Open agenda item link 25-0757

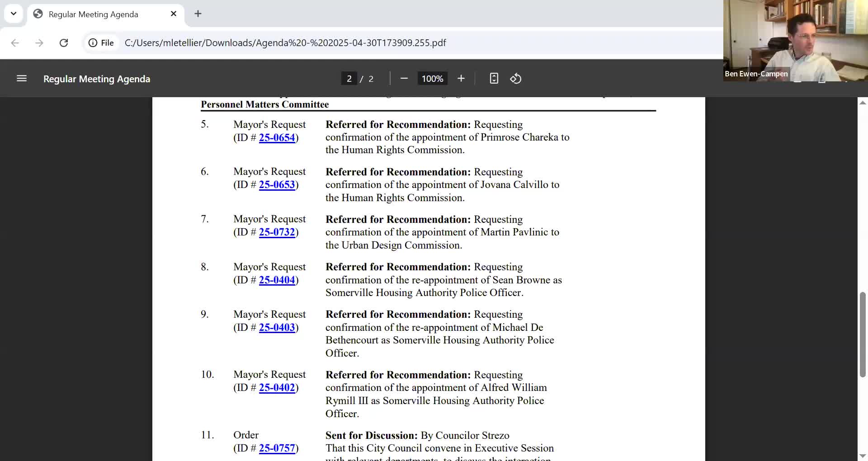(277, 448)
